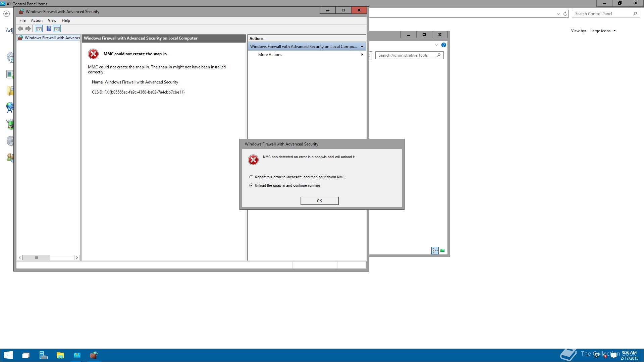The image size is (644, 362).
Task: Click console tree horizontal scrollbar thumb
Action: [x=36, y=257]
